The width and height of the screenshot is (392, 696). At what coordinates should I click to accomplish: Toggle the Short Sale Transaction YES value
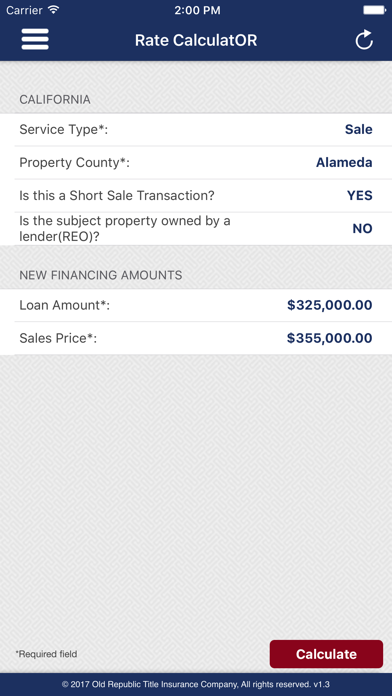[x=360, y=196]
